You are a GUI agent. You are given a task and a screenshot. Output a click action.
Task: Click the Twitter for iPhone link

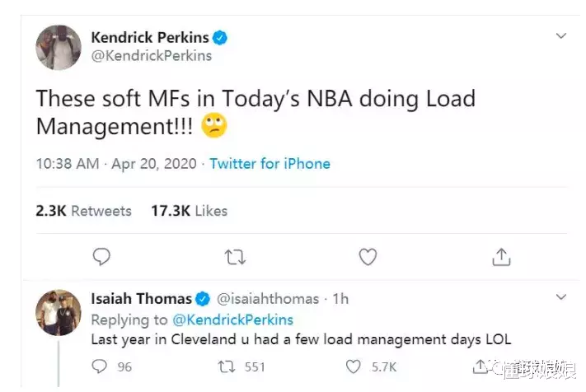[x=270, y=164]
